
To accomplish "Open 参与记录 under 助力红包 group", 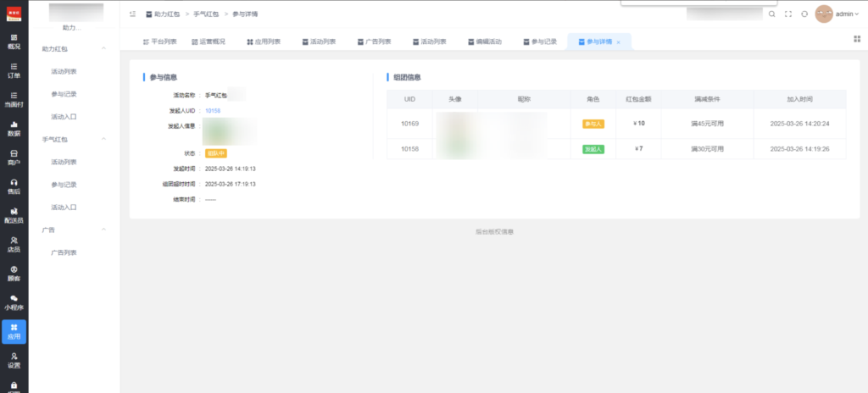I will pyautogui.click(x=64, y=94).
